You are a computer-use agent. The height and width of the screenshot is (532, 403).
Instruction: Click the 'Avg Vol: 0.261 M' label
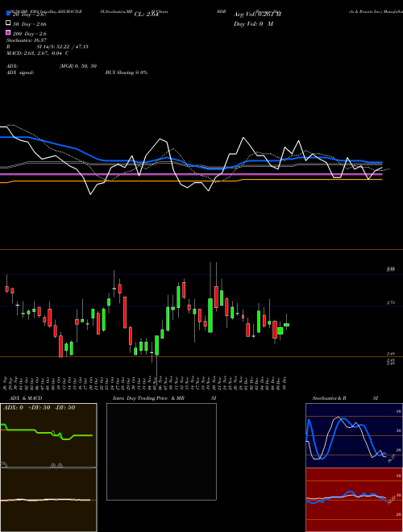257,15
